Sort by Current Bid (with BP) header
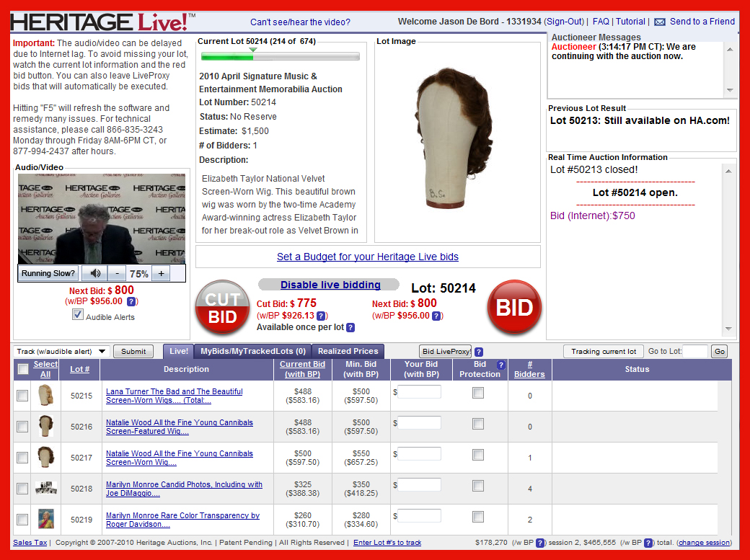Viewport: 750px width, 560px height. pyautogui.click(x=302, y=369)
